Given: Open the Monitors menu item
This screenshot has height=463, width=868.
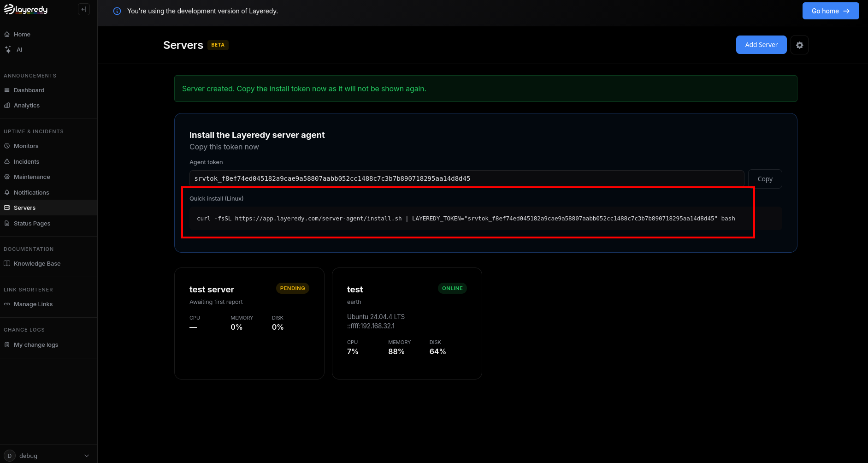Looking at the screenshot, I should point(48,146).
